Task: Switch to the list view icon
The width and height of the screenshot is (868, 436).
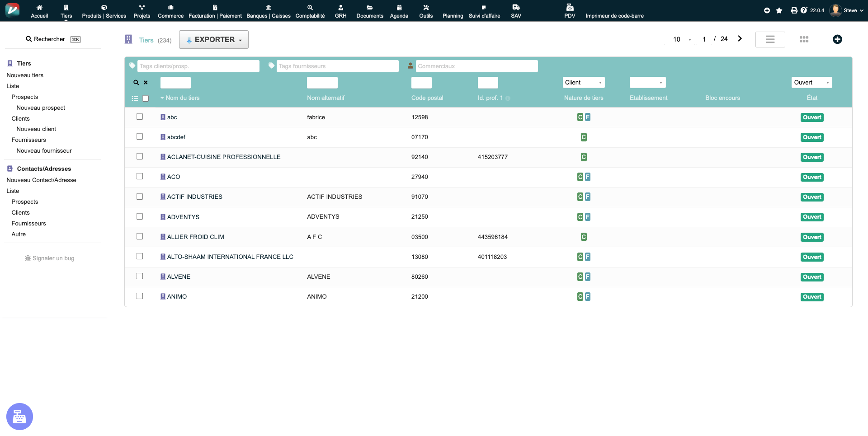Action: click(x=770, y=40)
